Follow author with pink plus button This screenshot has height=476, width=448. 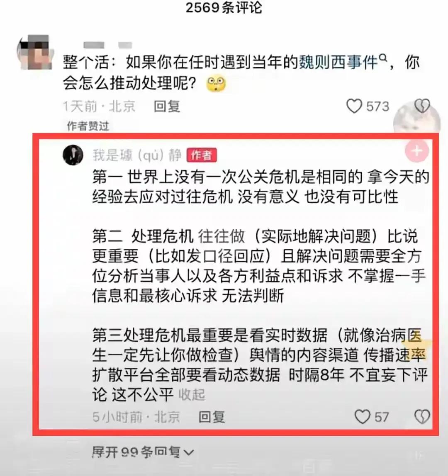(417, 151)
